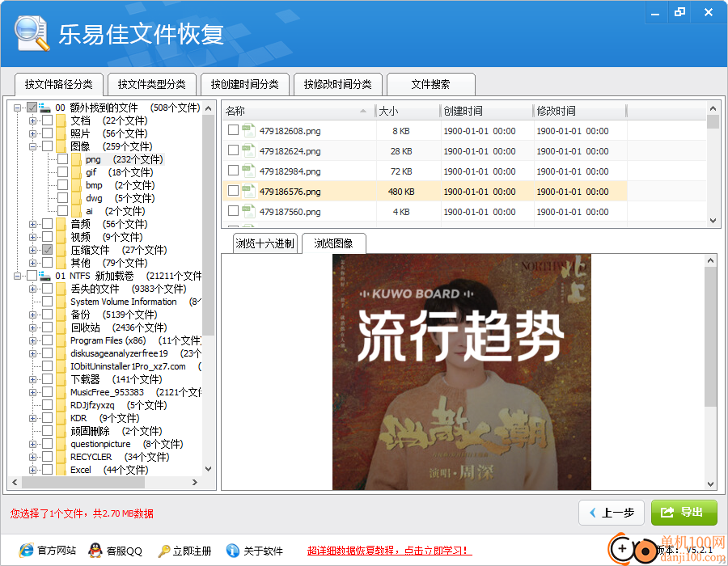Click the folder icon of 照片
The image size is (728, 566).
[x=61, y=133]
